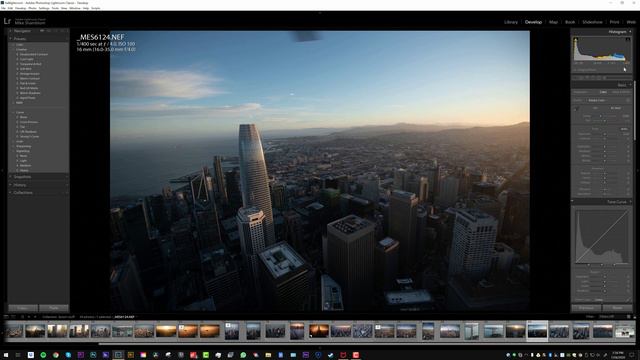Viewport: 640px width, 360px height.
Task: Open the Settings menu
Action: [x=44, y=8]
